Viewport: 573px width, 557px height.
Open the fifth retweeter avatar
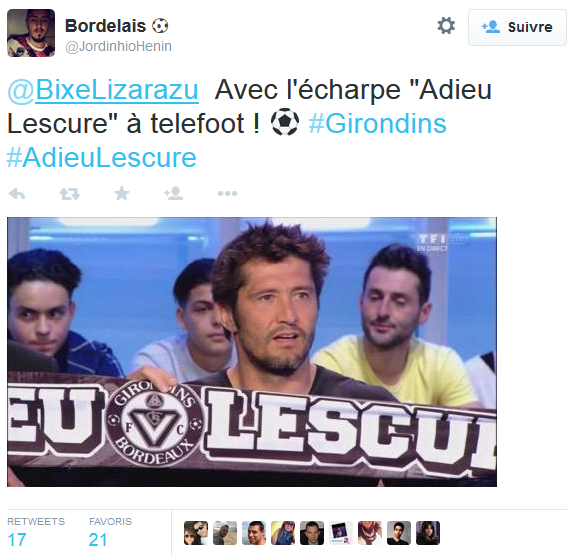click(312, 533)
